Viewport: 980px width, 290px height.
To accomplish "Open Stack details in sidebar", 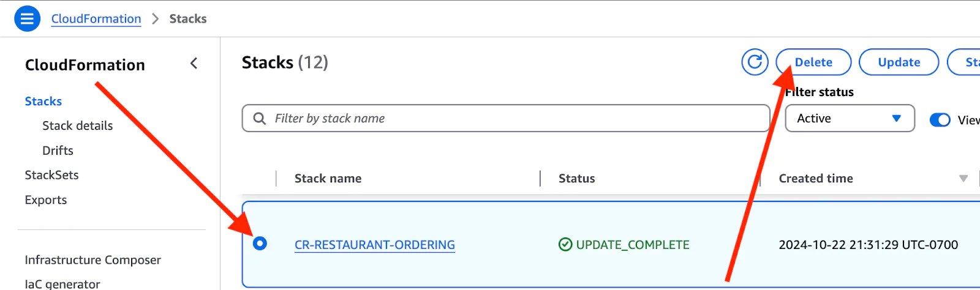I will [x=78, y=126].
